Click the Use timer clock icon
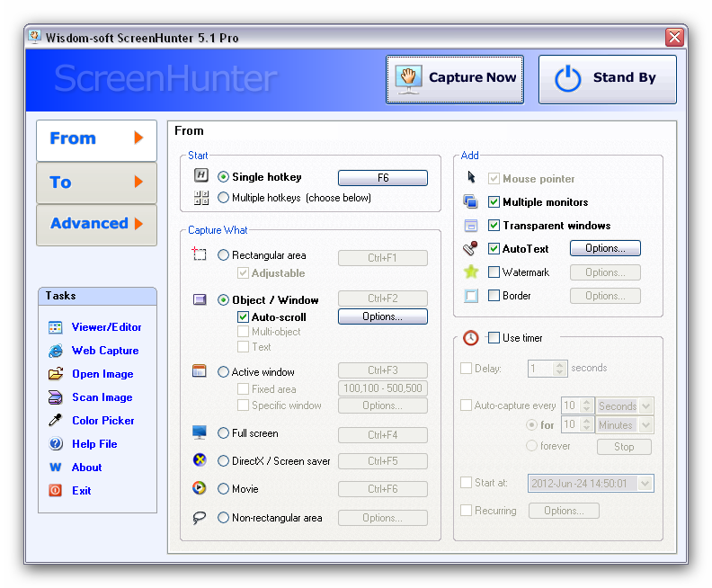 pyautogui.click(x=471, y=338)
